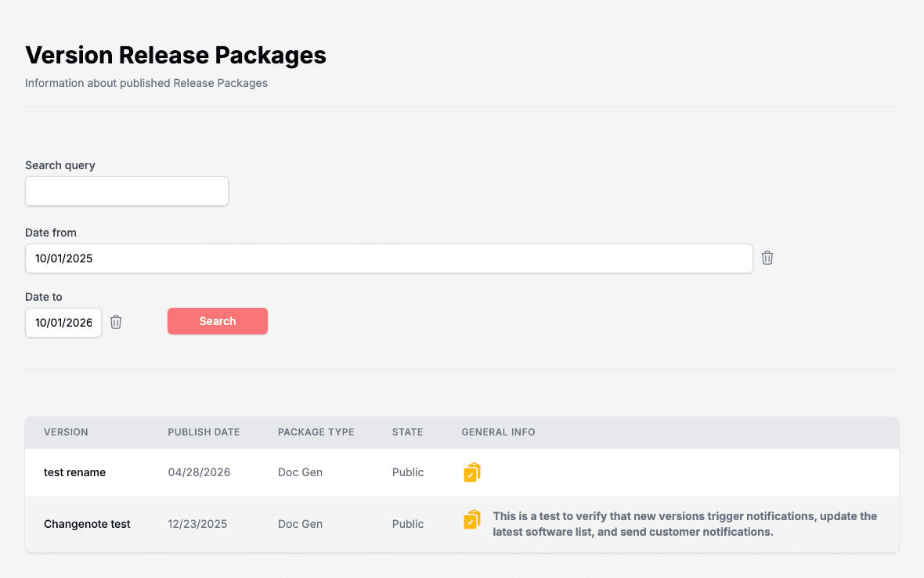Clear the Date to field with trash icon

116,323
